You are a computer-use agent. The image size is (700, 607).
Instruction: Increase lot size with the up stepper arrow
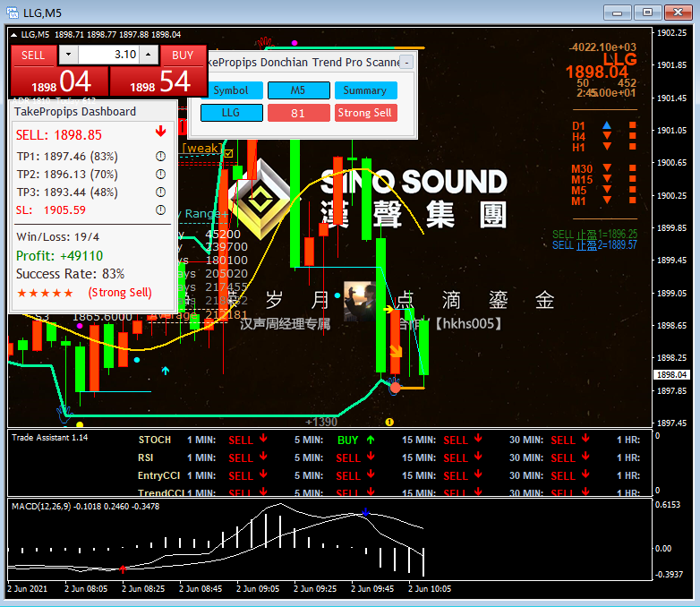click(x=149, y=55)
